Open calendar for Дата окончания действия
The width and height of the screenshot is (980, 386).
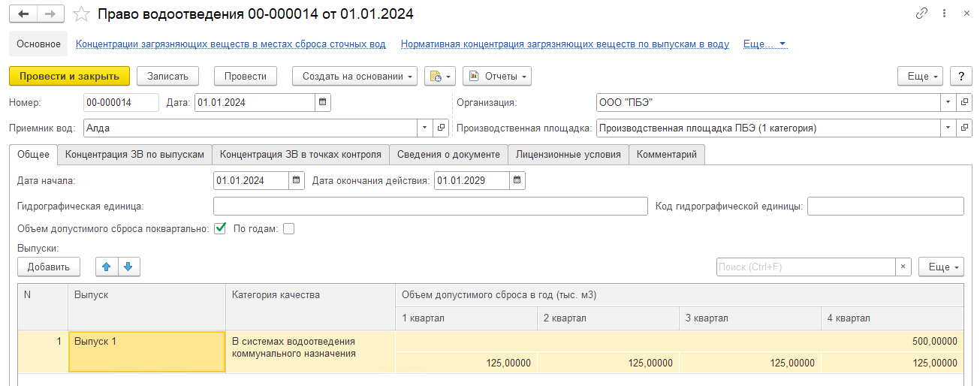pyautogui.click(x=517, y=180)
